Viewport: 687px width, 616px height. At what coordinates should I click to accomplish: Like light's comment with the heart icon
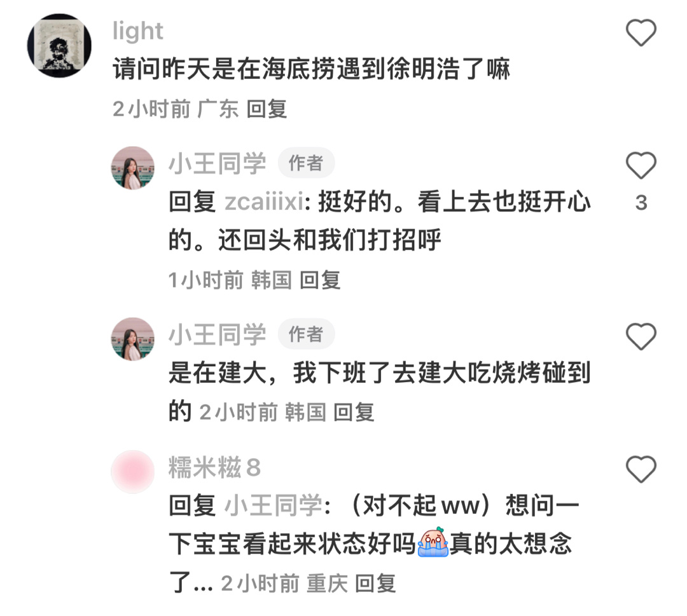pos(641,33)
